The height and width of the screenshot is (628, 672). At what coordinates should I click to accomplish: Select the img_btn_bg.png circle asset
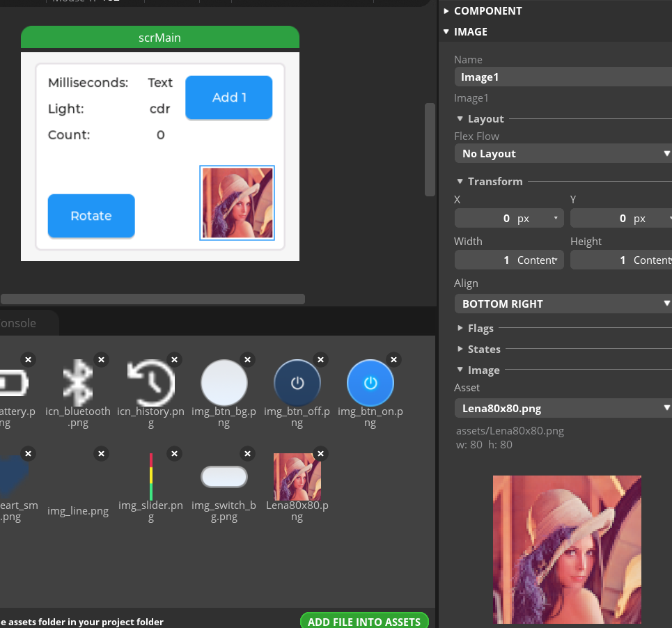224,382
